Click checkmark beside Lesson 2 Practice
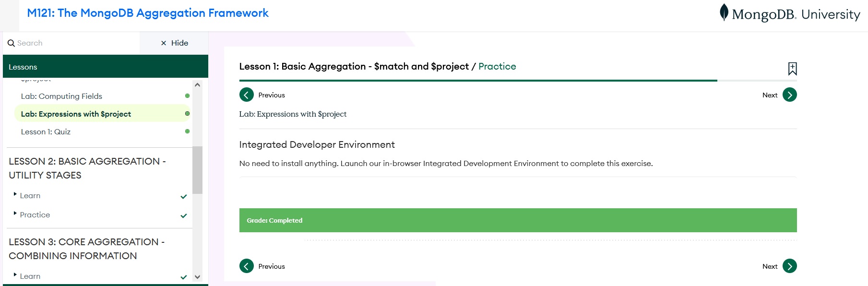 point(183,215)
